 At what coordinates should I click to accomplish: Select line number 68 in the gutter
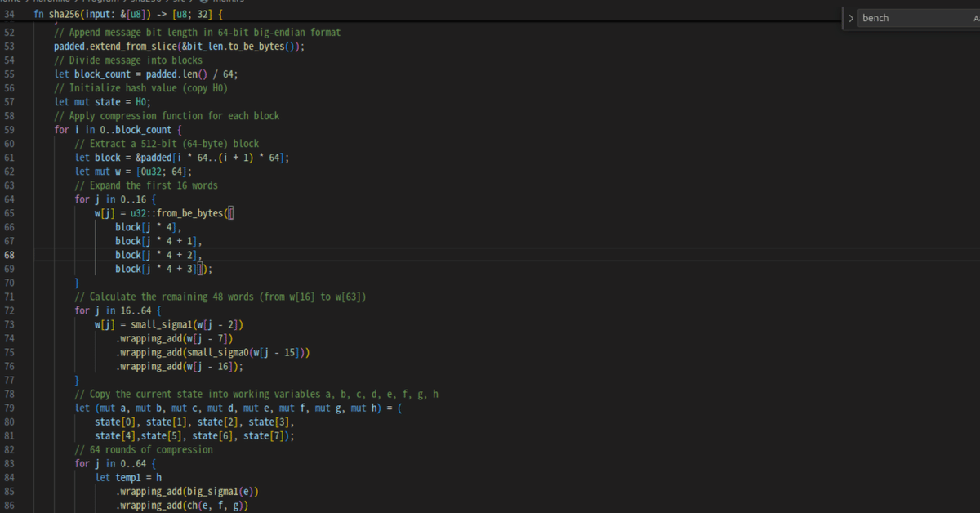tap(9, 255)
